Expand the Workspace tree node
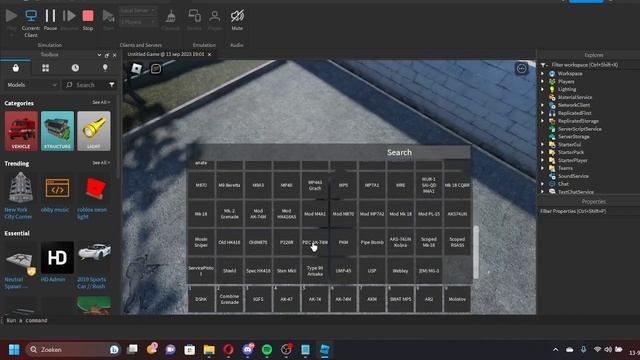The width and height of the screenshot is (640, 360). click(x=542, y=73)
